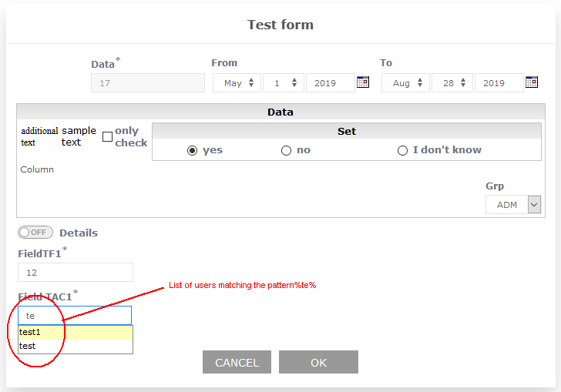Click the FieldTF1 input containing 12
Screen dimensions: 561x392
(76, 273)
